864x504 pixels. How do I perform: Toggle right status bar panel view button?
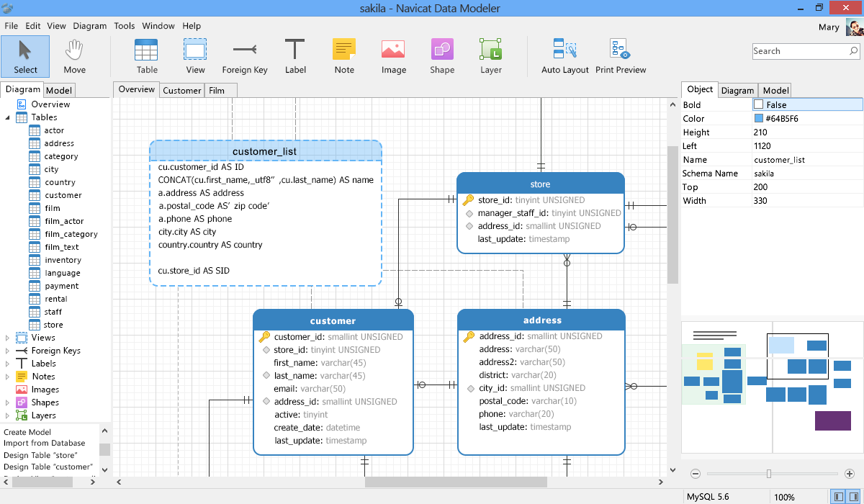(x=853, y=497)
